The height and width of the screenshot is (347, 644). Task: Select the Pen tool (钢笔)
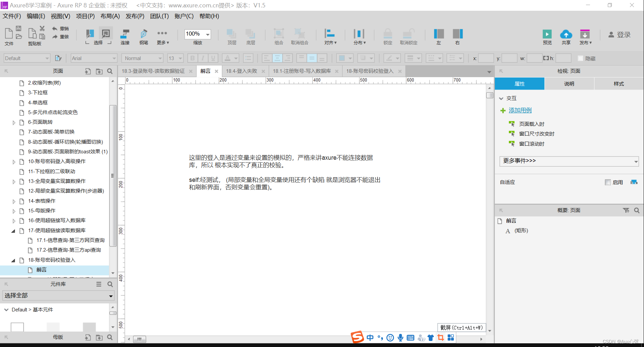[143, 35]
